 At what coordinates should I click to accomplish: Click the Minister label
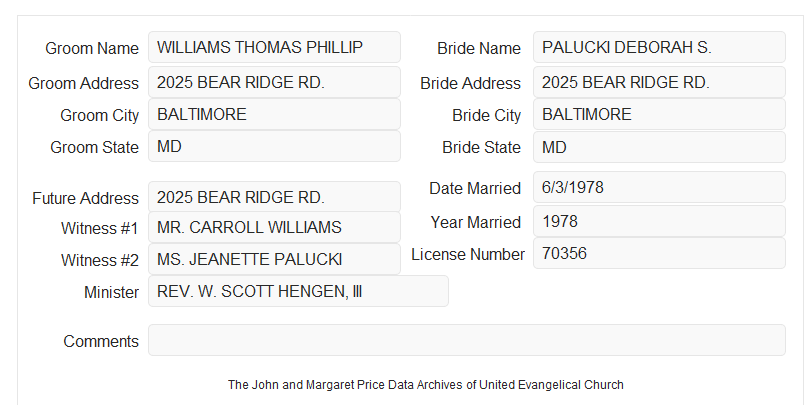[x=111, y=292]
